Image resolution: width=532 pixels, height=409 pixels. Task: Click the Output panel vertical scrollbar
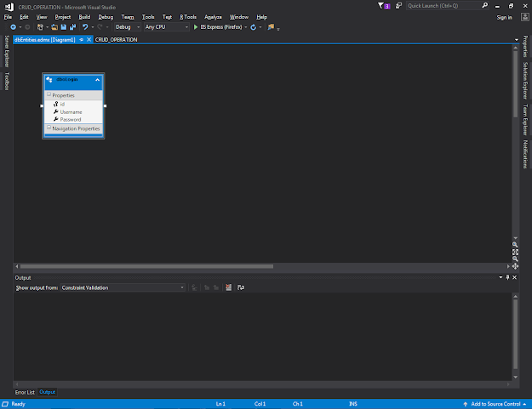click(515, 337)
